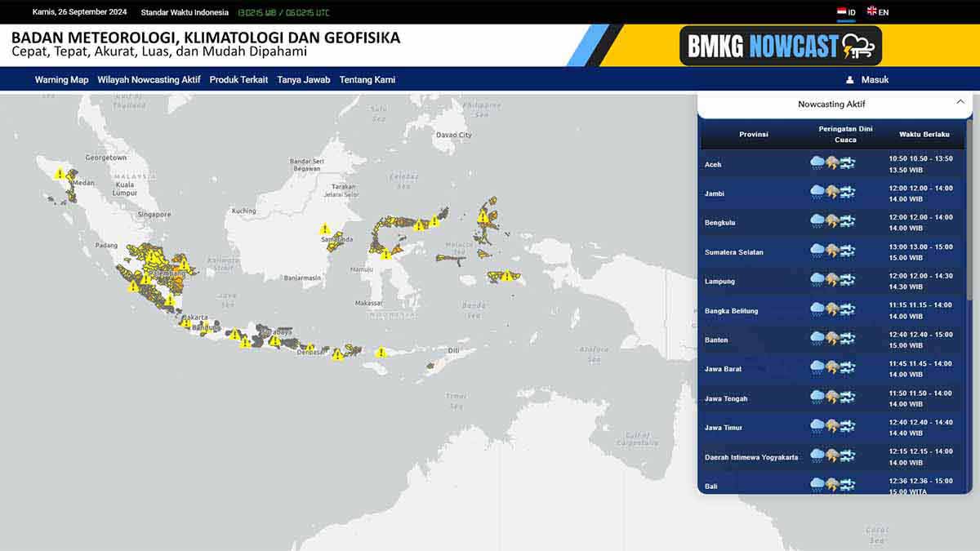The width and height of the screenshot is (980, 551).
Task: Click the weather icon in Lampung row
Action: (832, 281)
